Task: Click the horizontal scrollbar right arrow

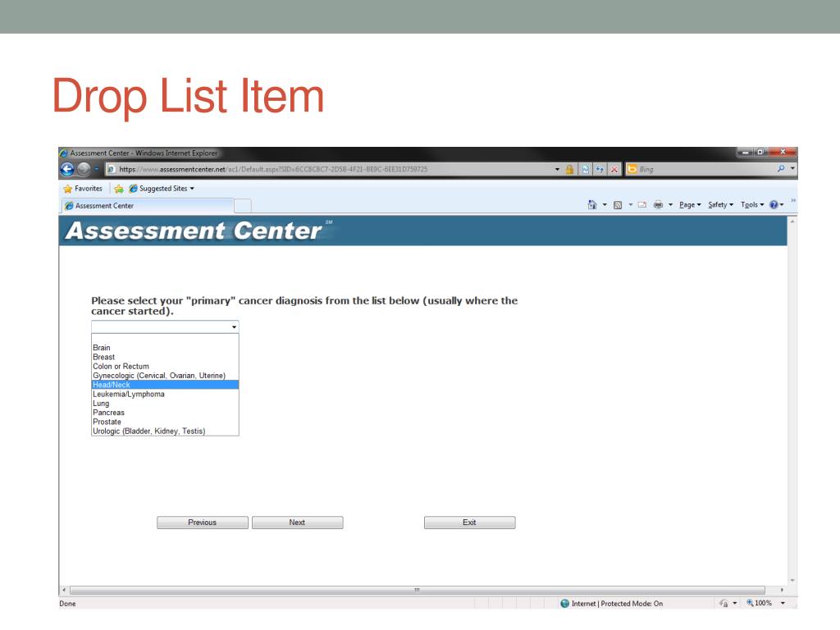Action: coord(782,590)
